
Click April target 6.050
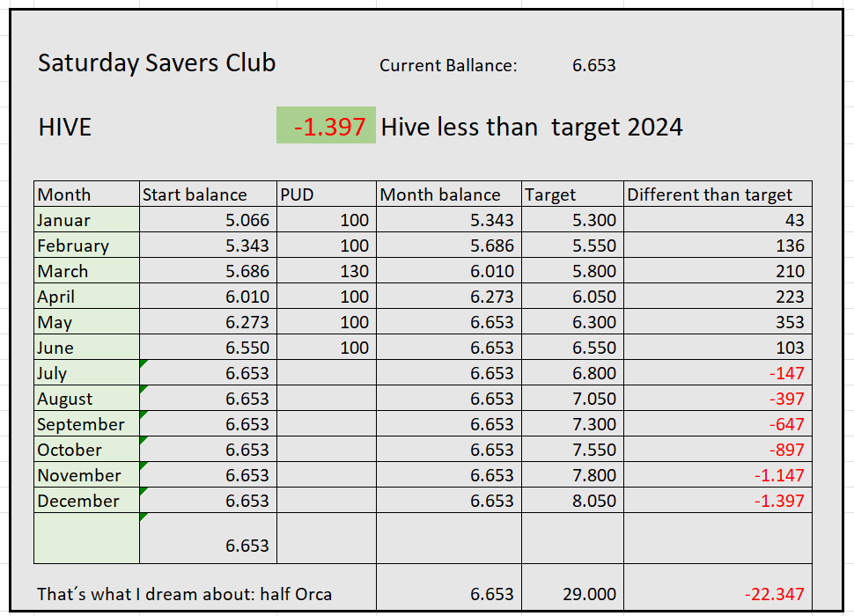click(x=572, y=297)
